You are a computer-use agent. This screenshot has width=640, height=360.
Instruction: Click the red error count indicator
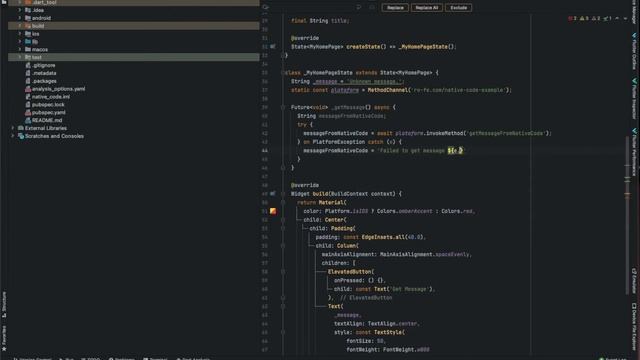coord(572,18)
